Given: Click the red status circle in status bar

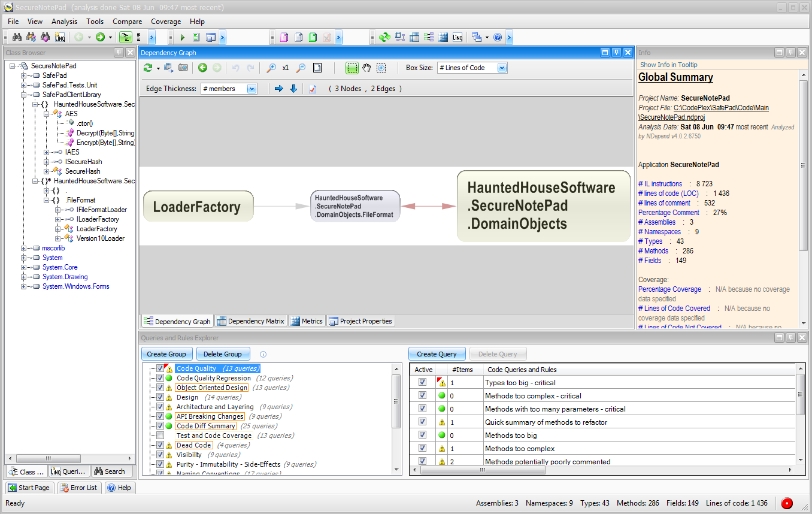Looking at the screenshot, I should point(787,503).
